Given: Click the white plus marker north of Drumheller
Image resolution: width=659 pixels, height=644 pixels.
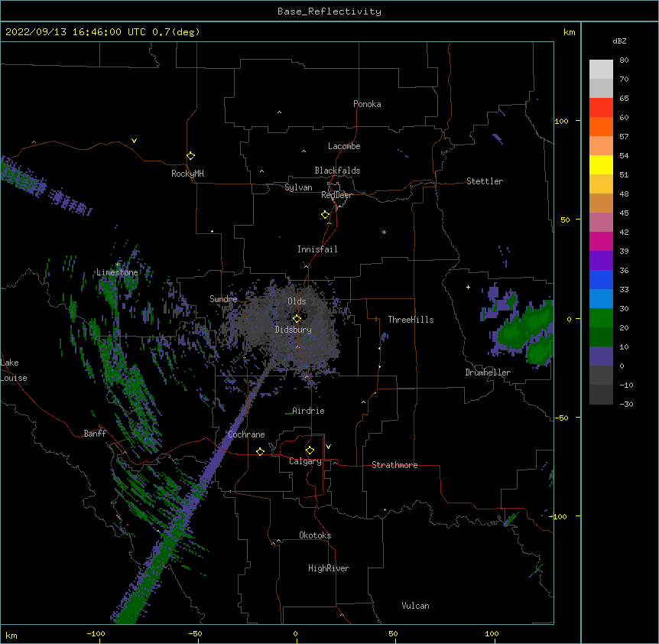Looking at the screenshot, I should click(468, 287).
